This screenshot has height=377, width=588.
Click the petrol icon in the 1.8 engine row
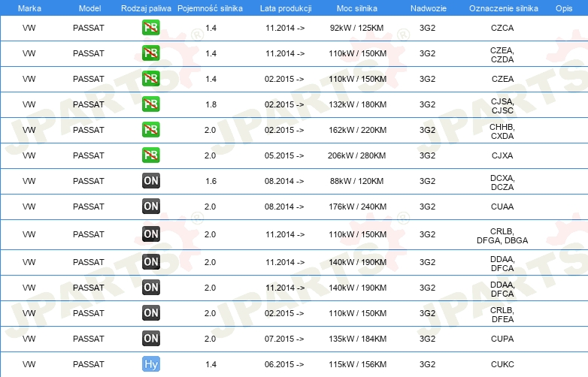[150, 104]
